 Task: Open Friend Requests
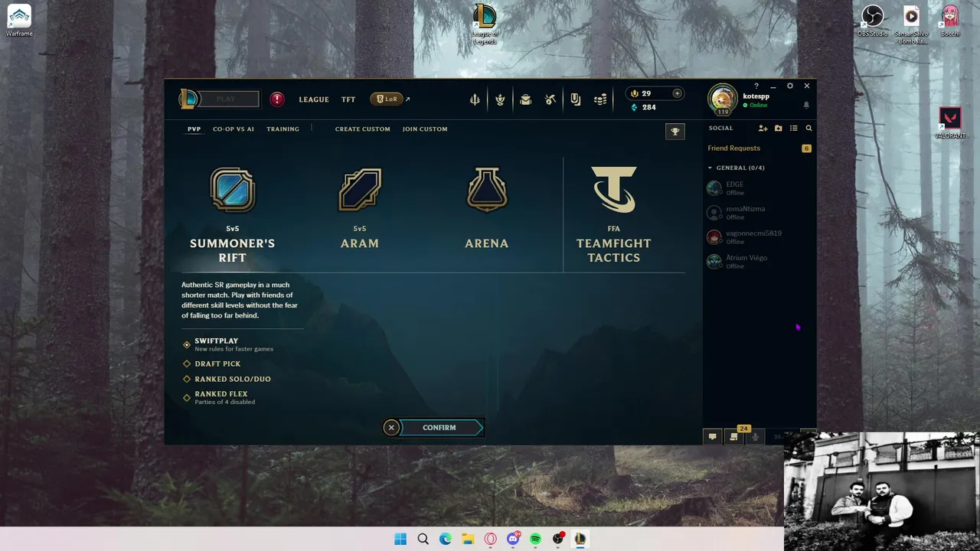point(733,148)
